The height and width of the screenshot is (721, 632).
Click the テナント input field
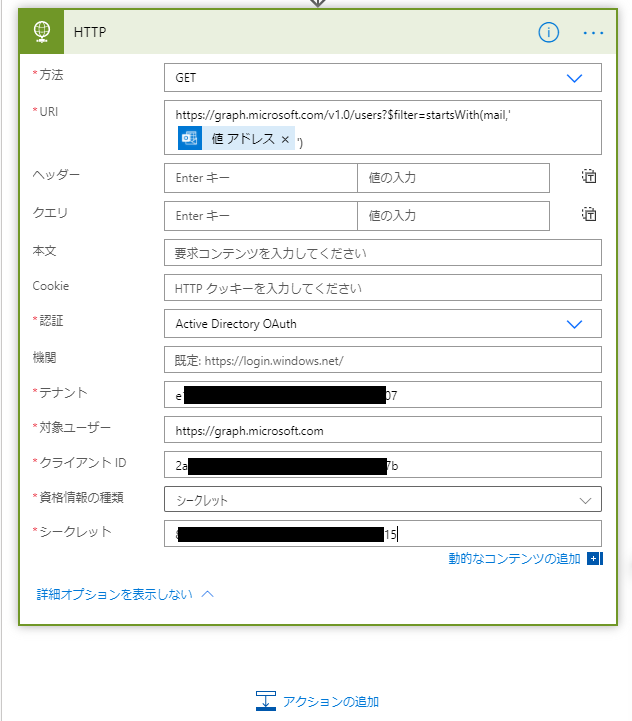[x=383, y=395]
